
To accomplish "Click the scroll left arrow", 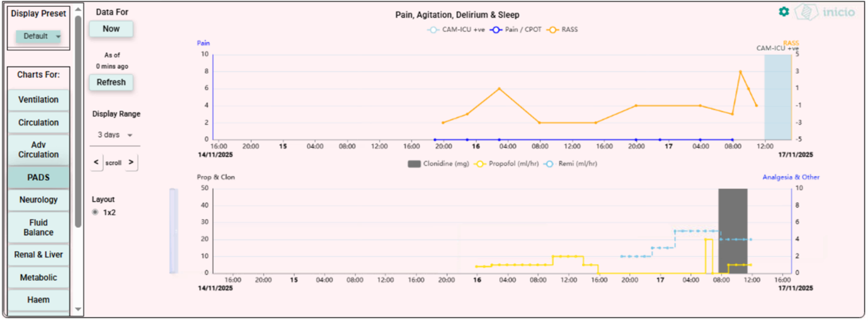I will 96,162.
